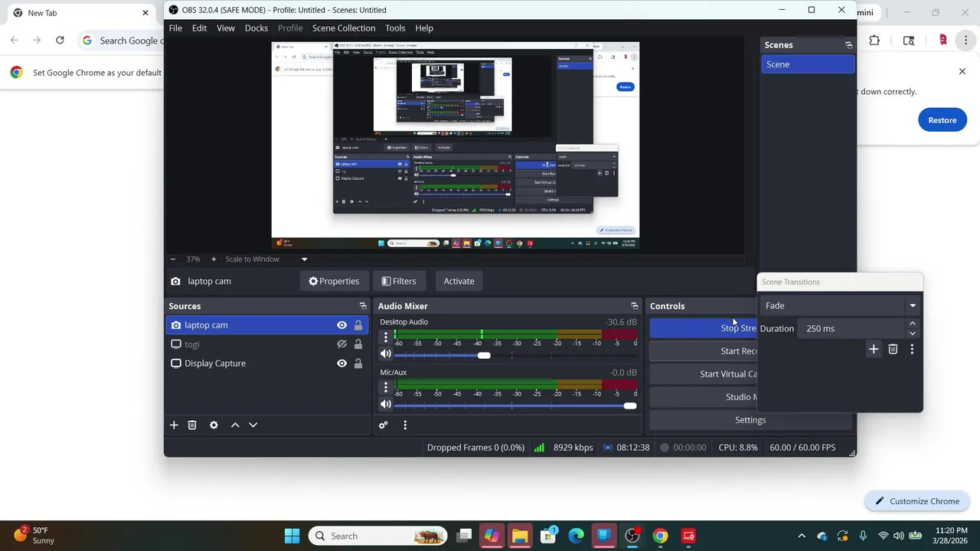980x551 pixels.
Task: Open advanced audio properties gears icon
Action: [384, 425]
